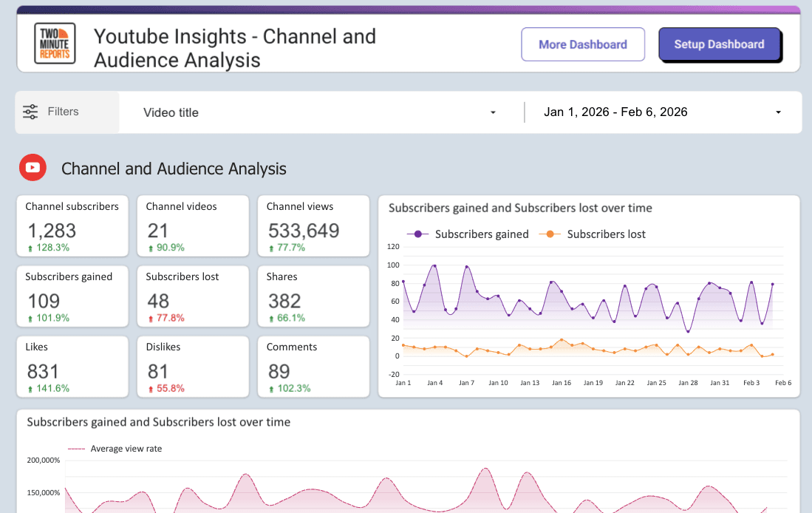Open More Dashboard

click(583, 44)
